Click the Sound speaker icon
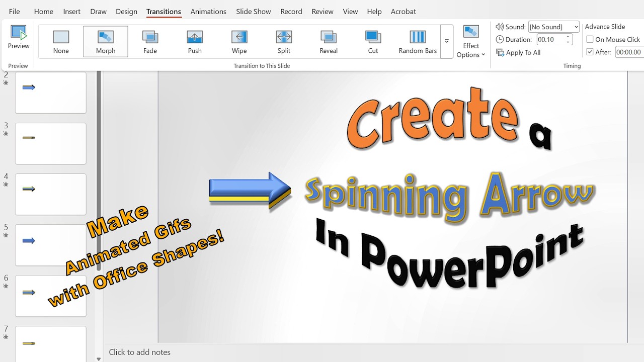The width and height of the screenshot is (644, 362). (x=499, y=27)
